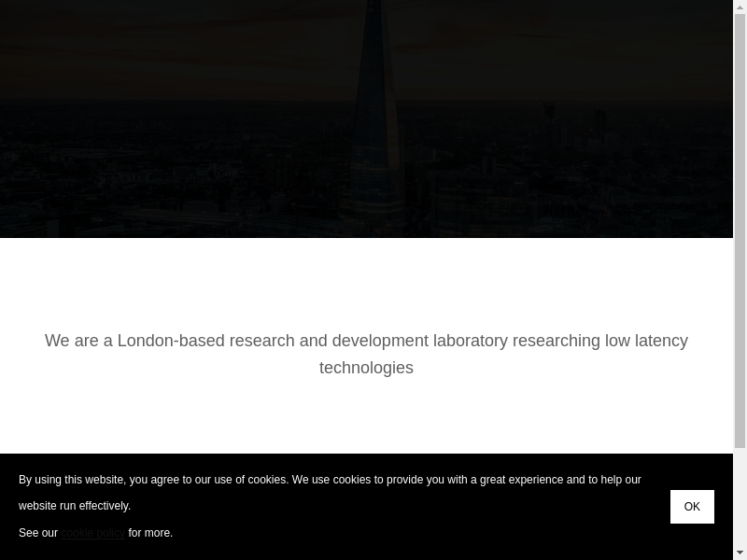The width and height of the screenshot is (747, 560).
Task: Click OK to accept cookies
Action: (x=692, y=507)
